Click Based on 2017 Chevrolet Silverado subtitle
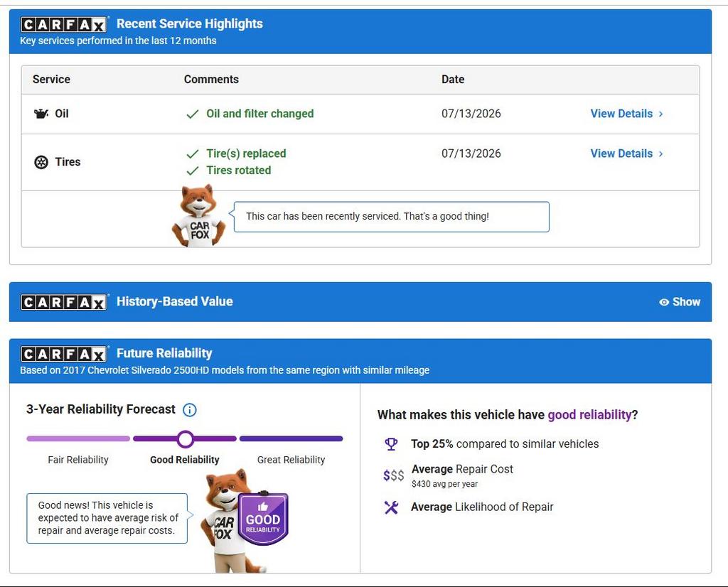 pyautogui.click(x=225, y=370)
